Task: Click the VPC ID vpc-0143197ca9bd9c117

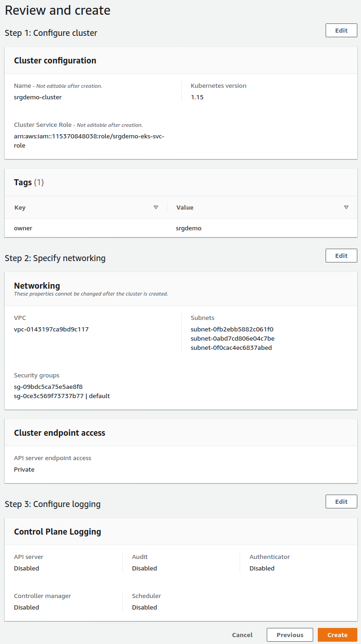Action: pos(52,329)
